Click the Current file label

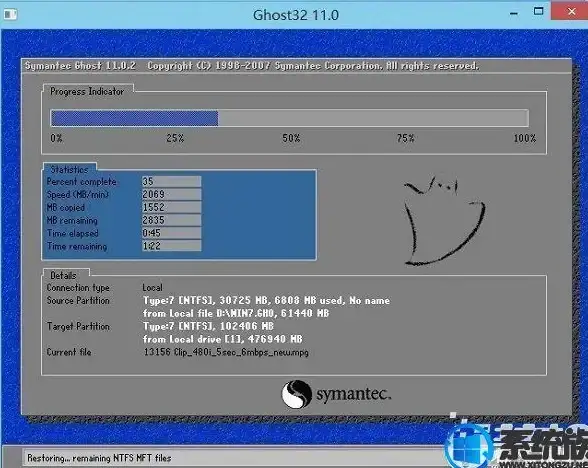(x=69, y=352)
